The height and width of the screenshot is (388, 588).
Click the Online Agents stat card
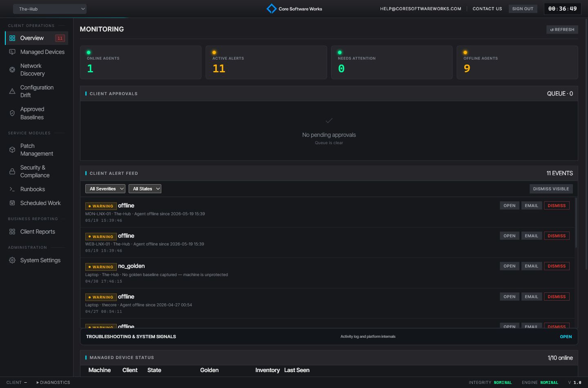point(140,62)
